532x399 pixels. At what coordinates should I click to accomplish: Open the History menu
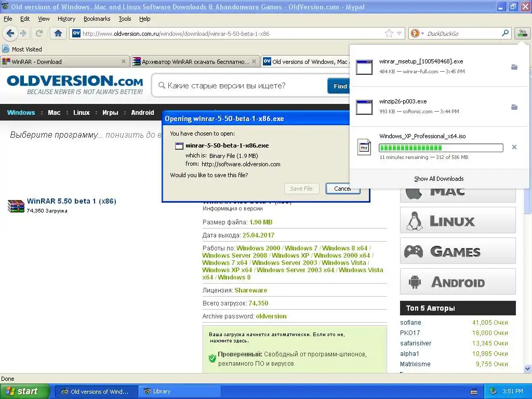(66, 19)
